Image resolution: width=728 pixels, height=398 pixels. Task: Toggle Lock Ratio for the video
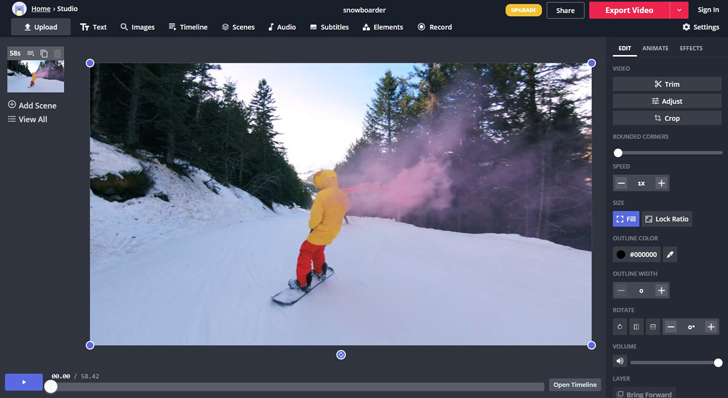pos(667,219)
